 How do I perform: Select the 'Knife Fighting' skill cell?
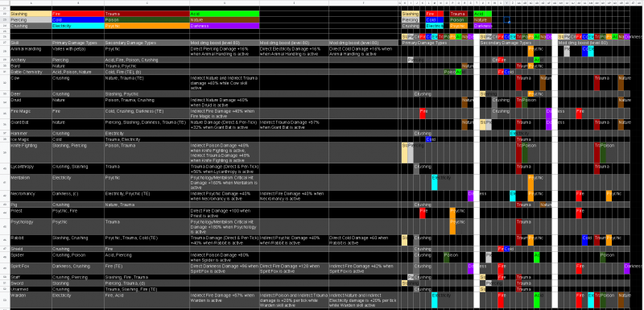click(x=31, y=153)
